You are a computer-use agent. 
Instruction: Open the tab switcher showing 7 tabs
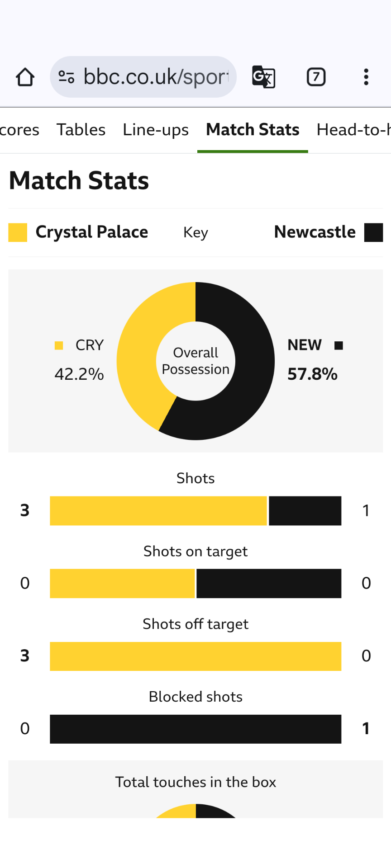316,77
